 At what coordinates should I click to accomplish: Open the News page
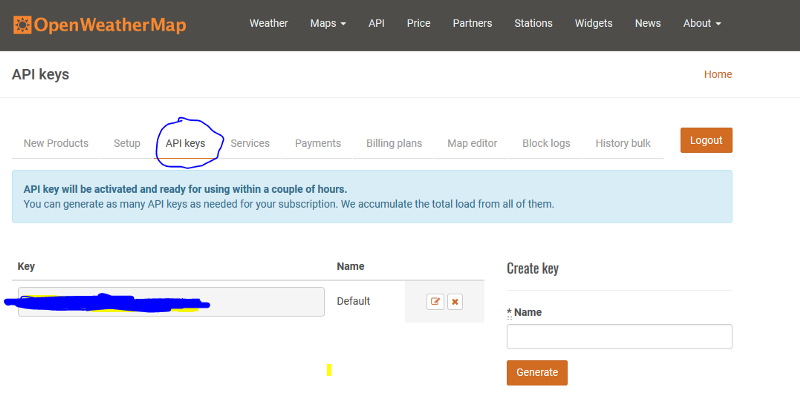647,23
